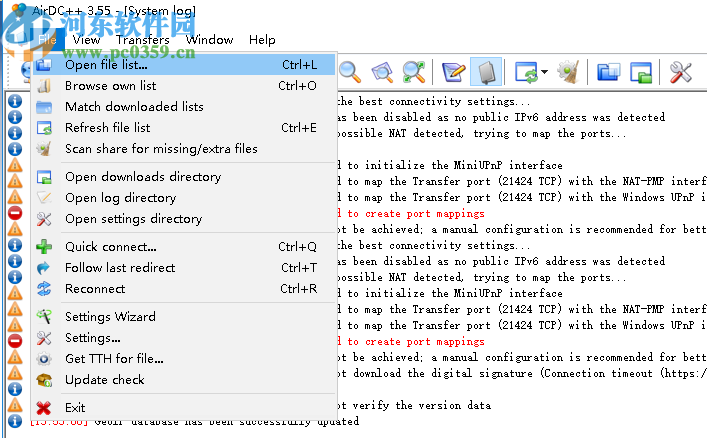The width and height of the screenshot is (707, 438).
Task: Choose Exit to close AirDC++
Action: [x=184, y=408]
